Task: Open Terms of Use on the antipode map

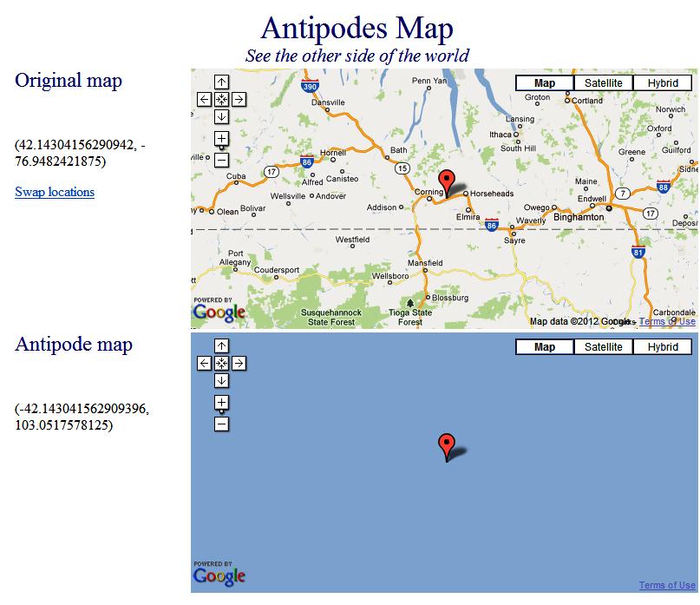Action: pos(667,586)
